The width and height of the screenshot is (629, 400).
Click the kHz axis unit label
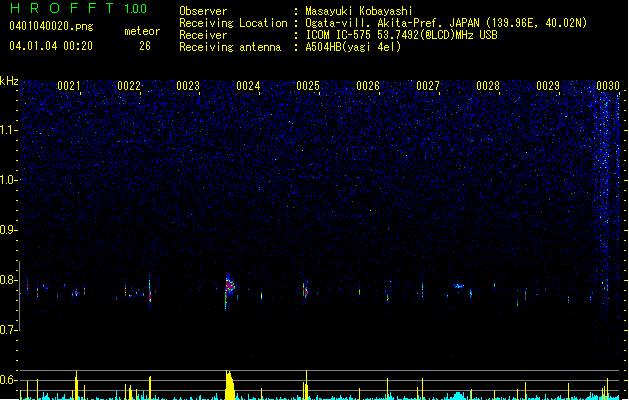pyautogui.click(x=9, y=81)
